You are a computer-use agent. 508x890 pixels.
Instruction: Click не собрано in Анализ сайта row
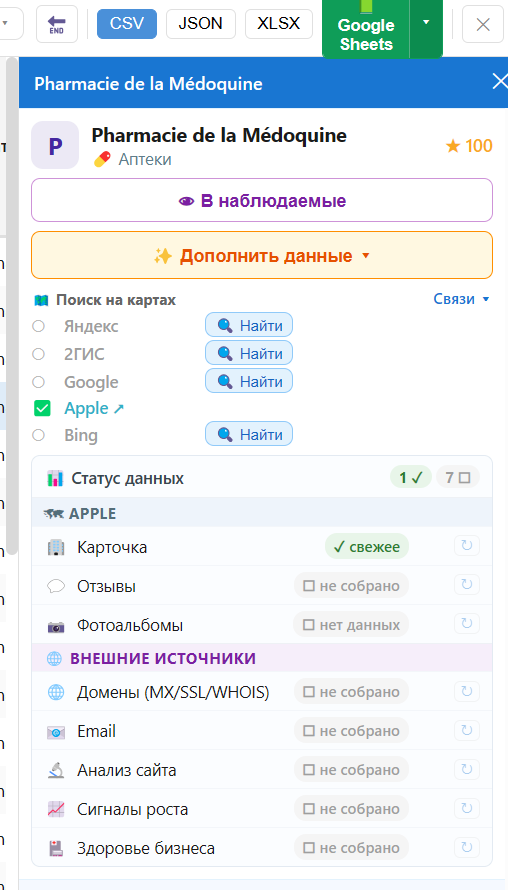point(351,770)
